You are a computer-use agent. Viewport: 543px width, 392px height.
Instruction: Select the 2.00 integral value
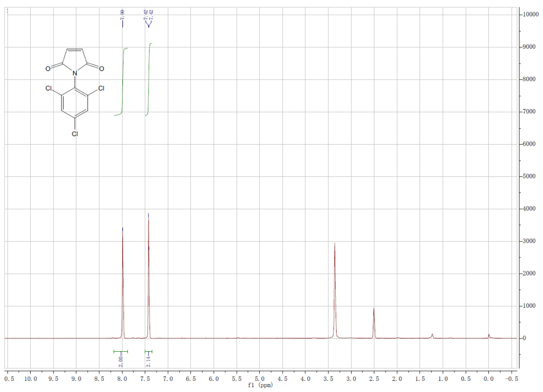click(120, 362)
